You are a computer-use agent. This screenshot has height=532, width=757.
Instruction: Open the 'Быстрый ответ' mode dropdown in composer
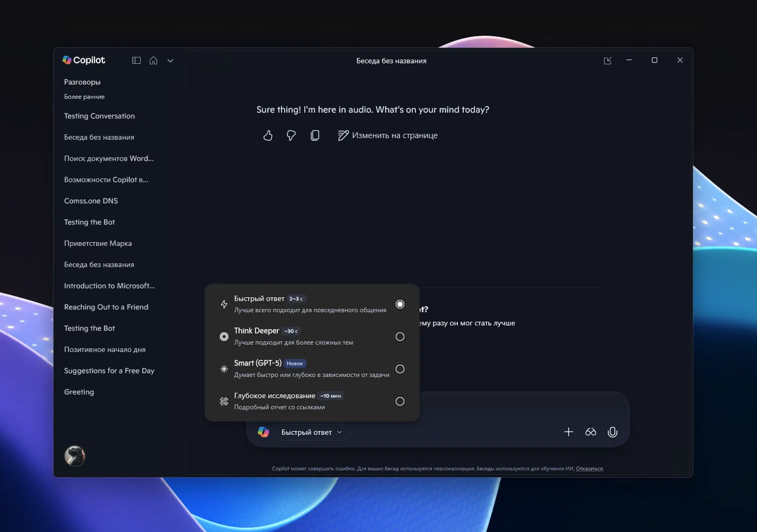coord(311,432)
